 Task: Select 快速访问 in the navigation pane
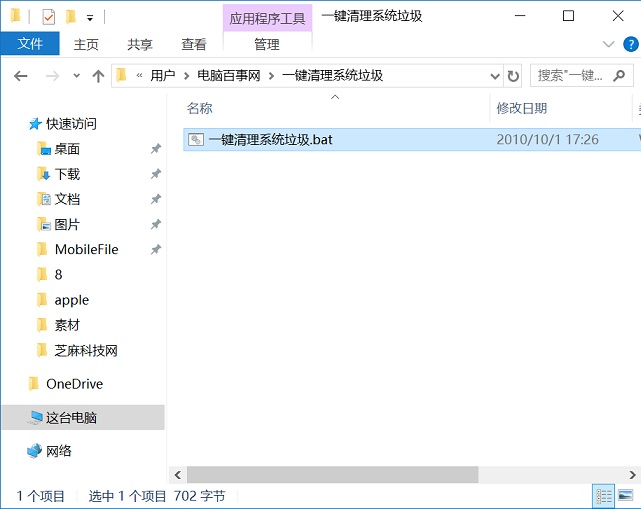click(71, 123)
